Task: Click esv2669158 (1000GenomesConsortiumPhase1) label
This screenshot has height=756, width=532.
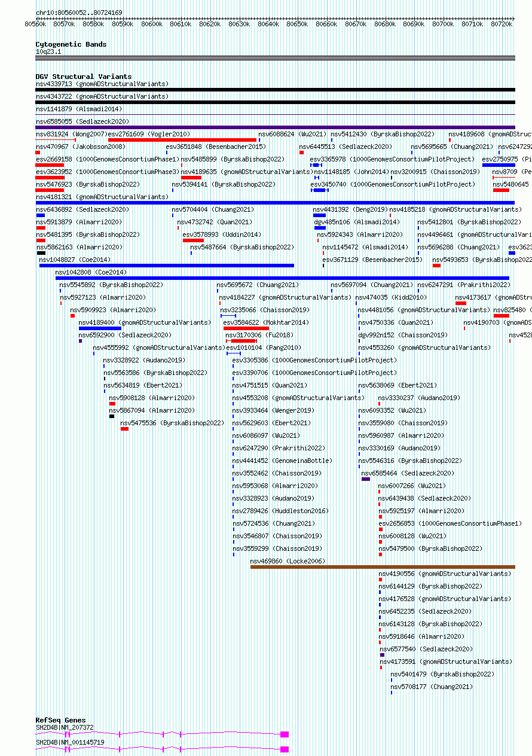Action: pos(108,159)
